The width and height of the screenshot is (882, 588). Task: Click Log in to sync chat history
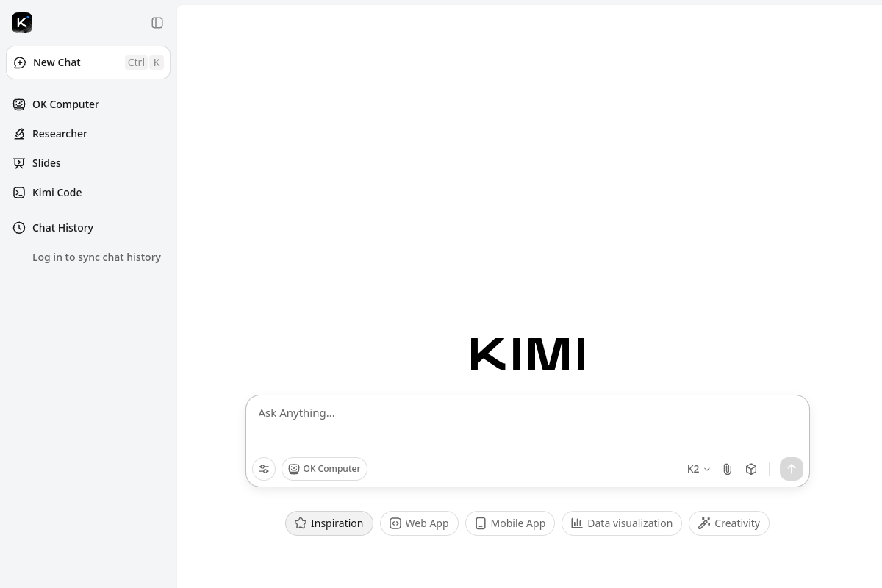coord(96,257)
